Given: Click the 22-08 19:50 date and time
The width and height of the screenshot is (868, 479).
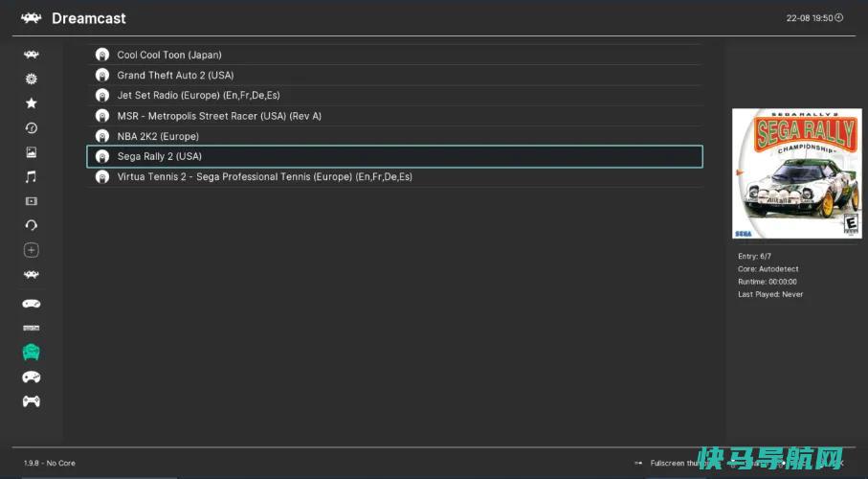Looking at the screenshot, I should pyautogui.click(x=810, y=18).
